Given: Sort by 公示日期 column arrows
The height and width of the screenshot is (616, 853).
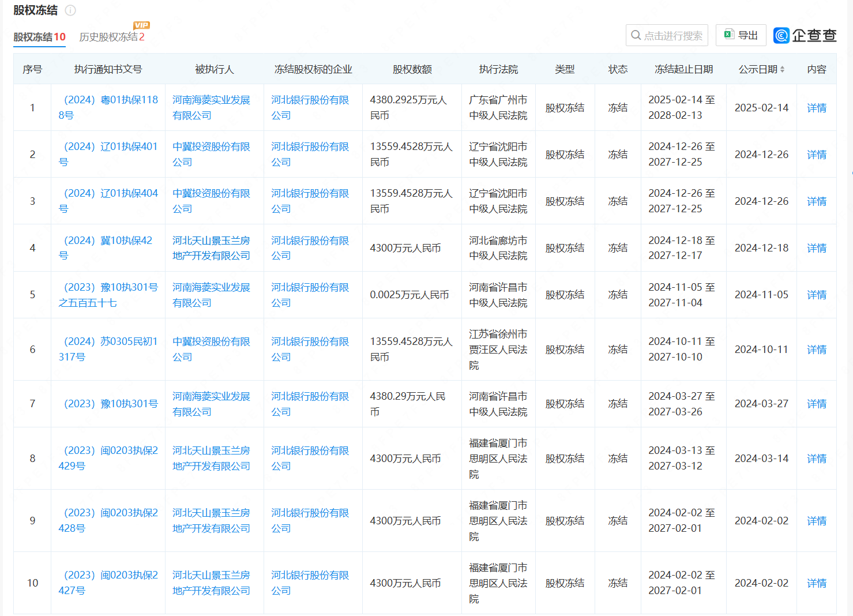Looking at the screenshot, I should coord(782,69).
